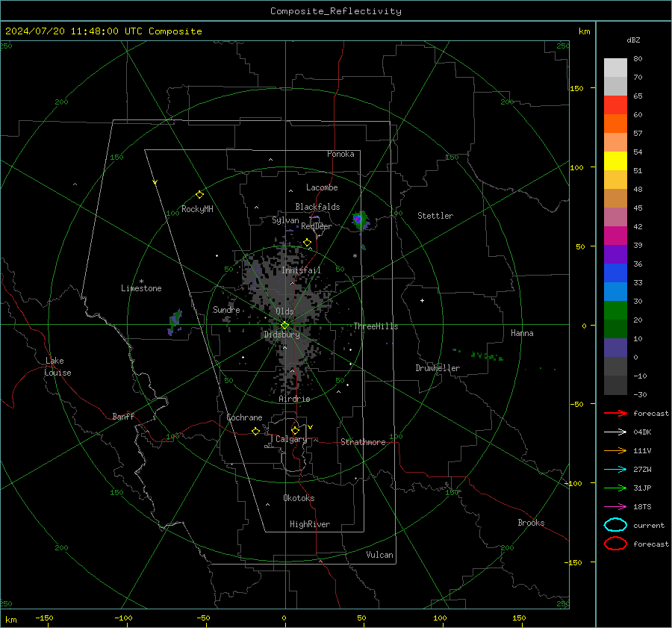The width and height of the screenshot is (672, 628).
Task: Click the Cochrane label
Action: [244, 417]
